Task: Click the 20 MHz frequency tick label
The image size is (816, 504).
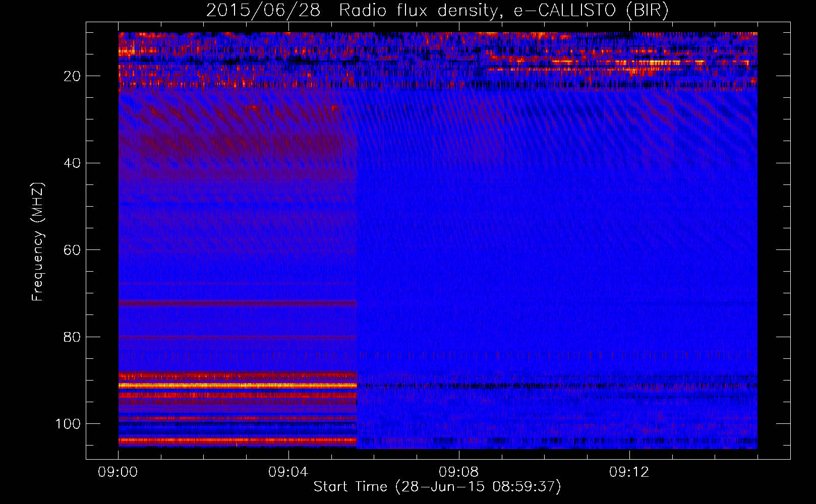Action: [x=72, y=76]
